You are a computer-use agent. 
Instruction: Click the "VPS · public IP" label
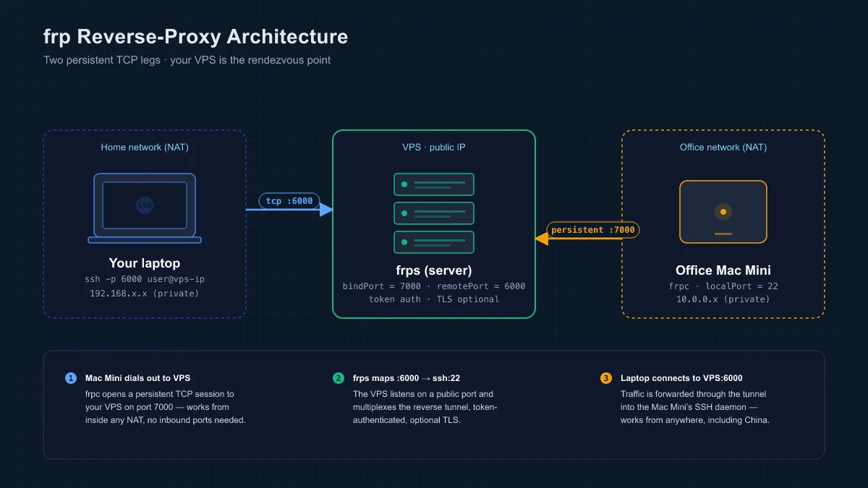click(434, 147)
